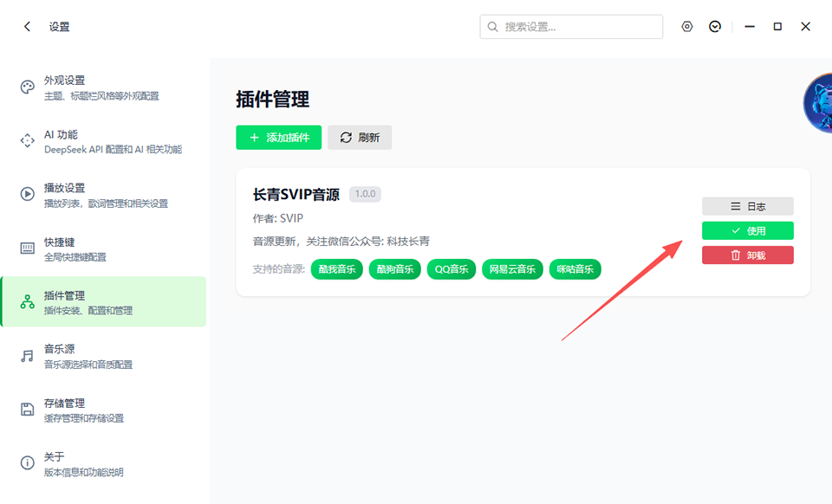Viewport: 832px width, 504px height.
Task: Click the user avatar thumbnail at right
Action: (818, 104)
